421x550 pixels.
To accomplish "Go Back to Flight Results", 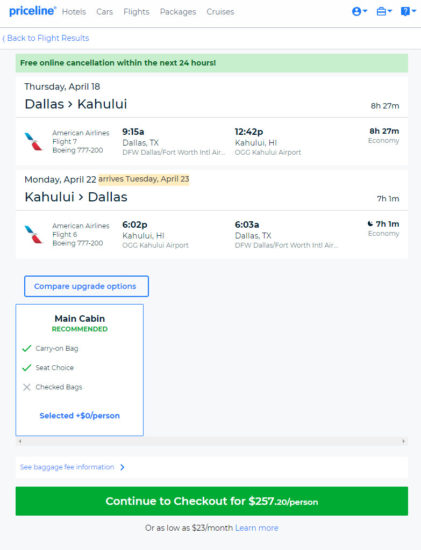I will 46,38.
